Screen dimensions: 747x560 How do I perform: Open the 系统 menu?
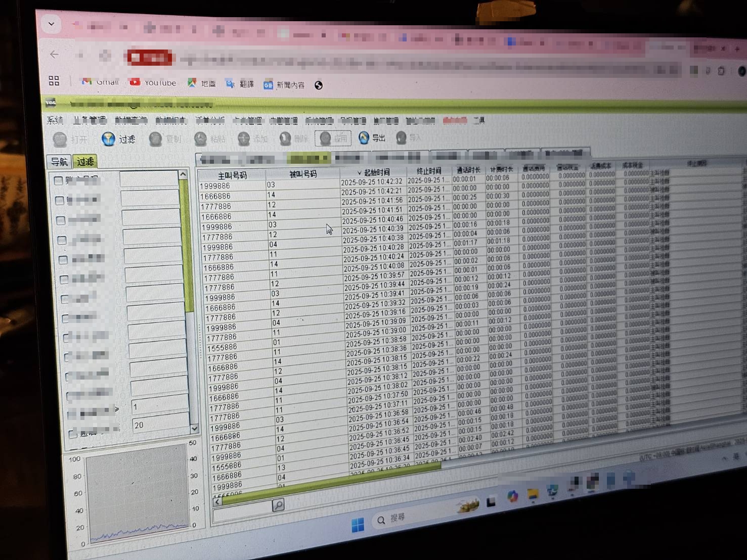55,120
